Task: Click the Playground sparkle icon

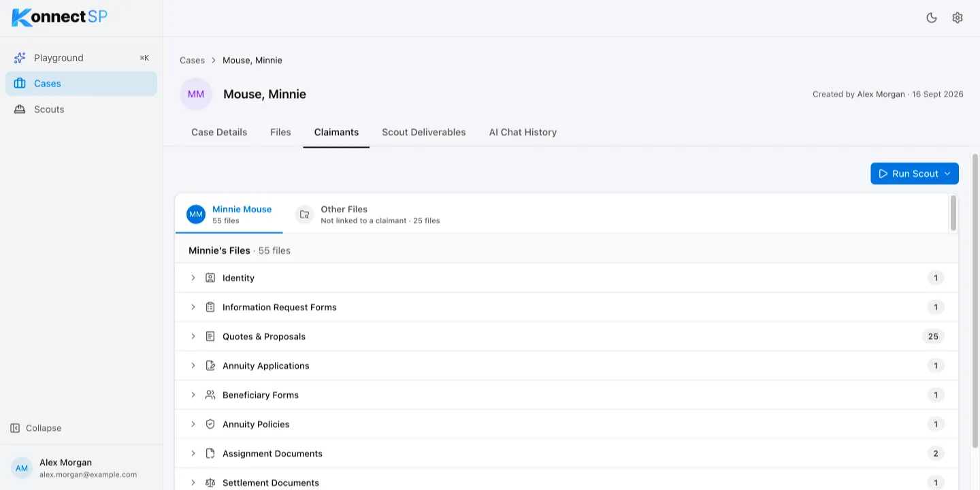Action: [x=20, y=58]
